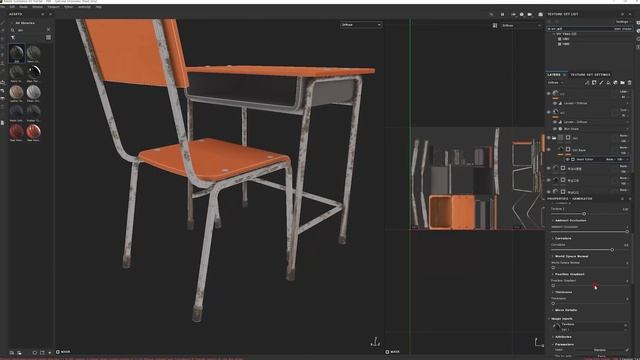Screen dimensions: 640x360
Task: Click the second icon at Assets panel bottom
Action: click(19, 352)
